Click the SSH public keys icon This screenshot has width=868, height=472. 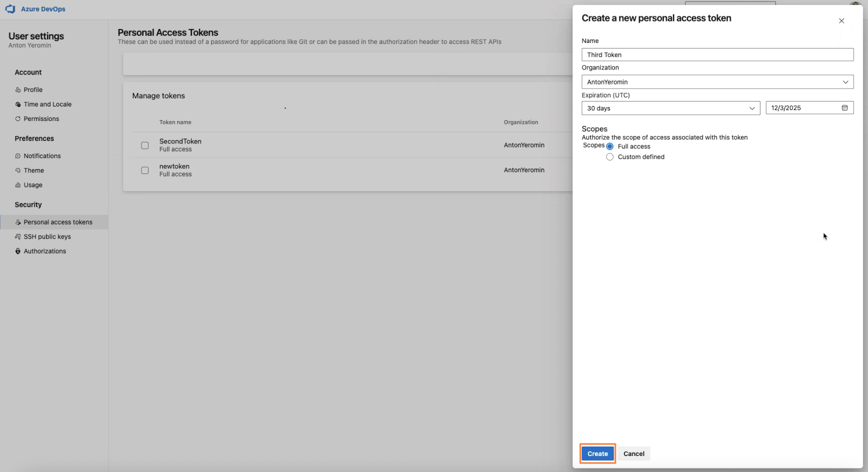coord(18,237)
